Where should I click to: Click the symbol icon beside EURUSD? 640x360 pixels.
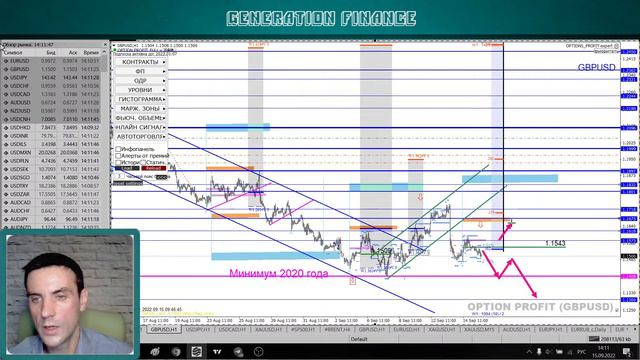tap(6, 61)
